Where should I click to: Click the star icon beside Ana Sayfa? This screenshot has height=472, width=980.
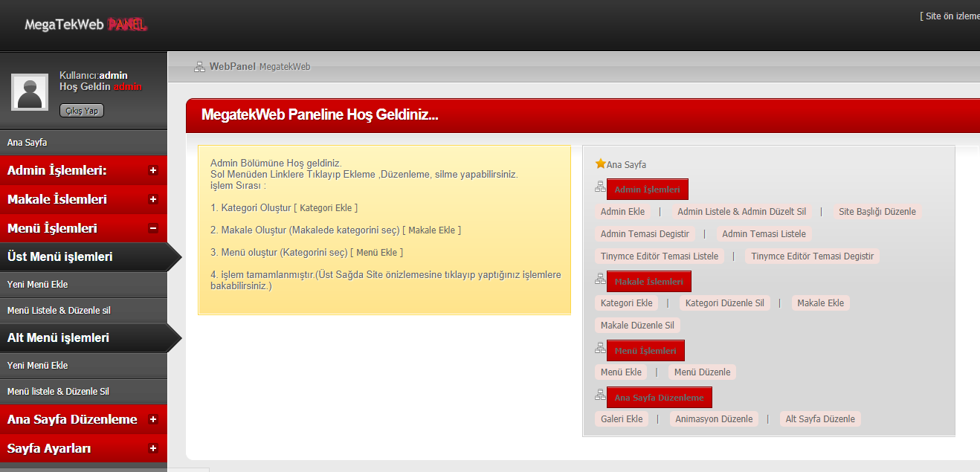point(600,164)
